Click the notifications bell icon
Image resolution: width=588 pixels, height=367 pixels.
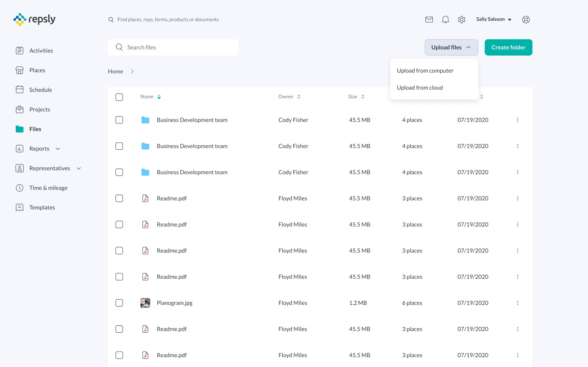pyautogui.click(x=445, y=19)
